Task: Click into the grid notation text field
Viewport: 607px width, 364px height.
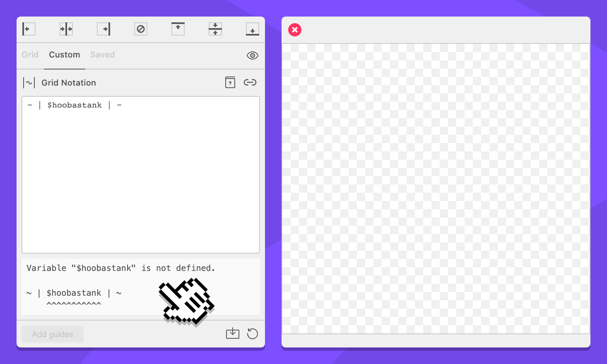Action: (x=141, y=175)
